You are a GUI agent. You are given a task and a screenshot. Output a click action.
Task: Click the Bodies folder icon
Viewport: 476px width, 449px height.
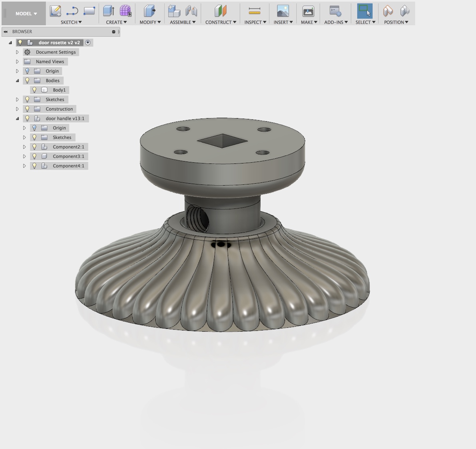pyautogui.click(x=37, y=80)
